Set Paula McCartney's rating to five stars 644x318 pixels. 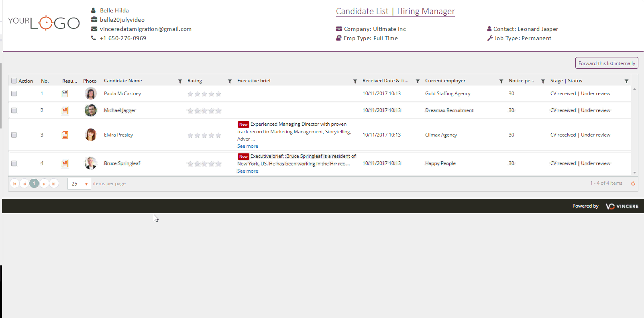(218, 94)
